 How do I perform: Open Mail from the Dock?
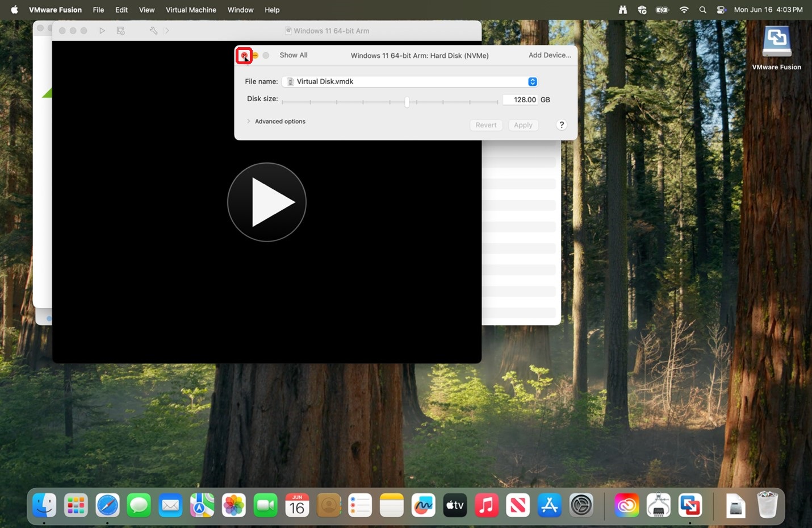(170, 505)
